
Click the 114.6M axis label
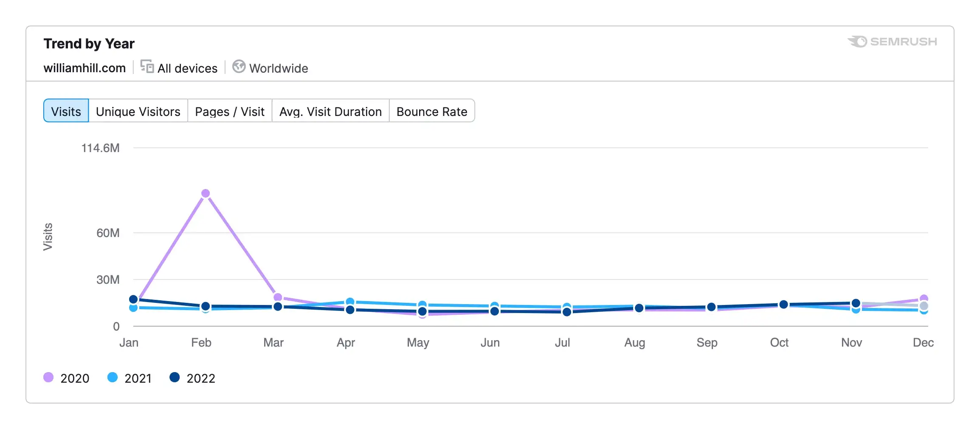[101, 148]
